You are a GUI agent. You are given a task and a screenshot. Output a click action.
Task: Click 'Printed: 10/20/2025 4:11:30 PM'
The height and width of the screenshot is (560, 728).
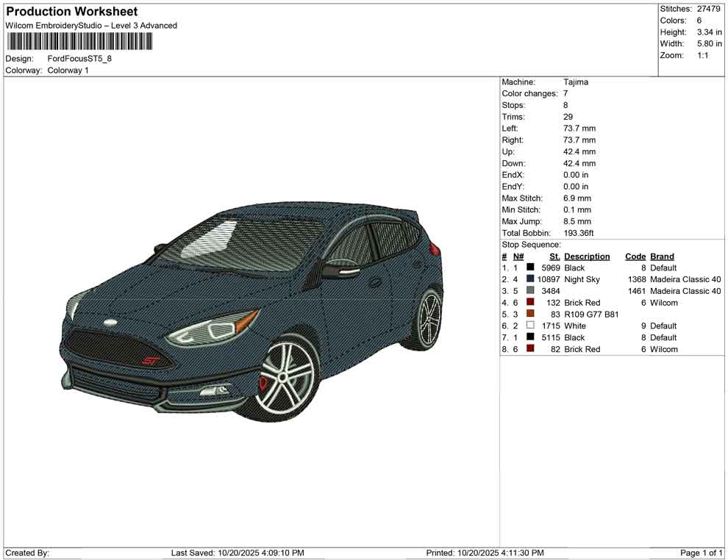(485, 553)
